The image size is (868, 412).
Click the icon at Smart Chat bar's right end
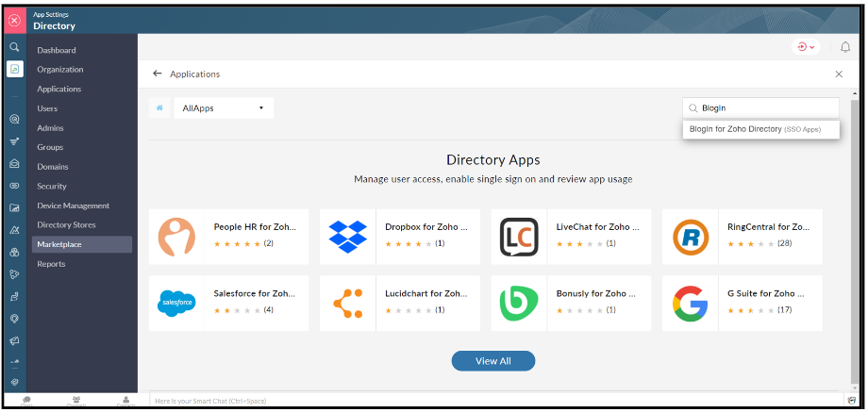coord(852,401)
